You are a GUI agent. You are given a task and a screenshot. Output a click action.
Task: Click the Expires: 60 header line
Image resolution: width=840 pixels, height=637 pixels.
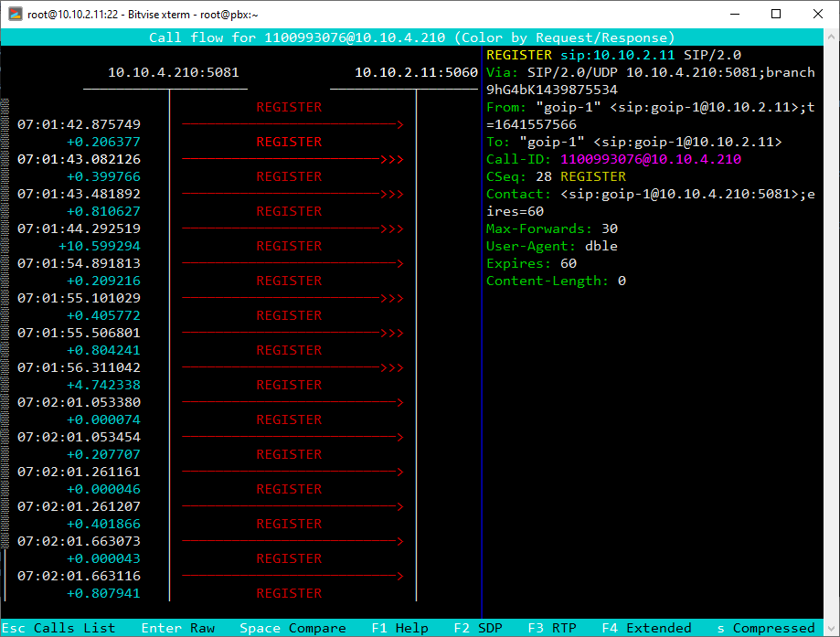click(531, 263)
